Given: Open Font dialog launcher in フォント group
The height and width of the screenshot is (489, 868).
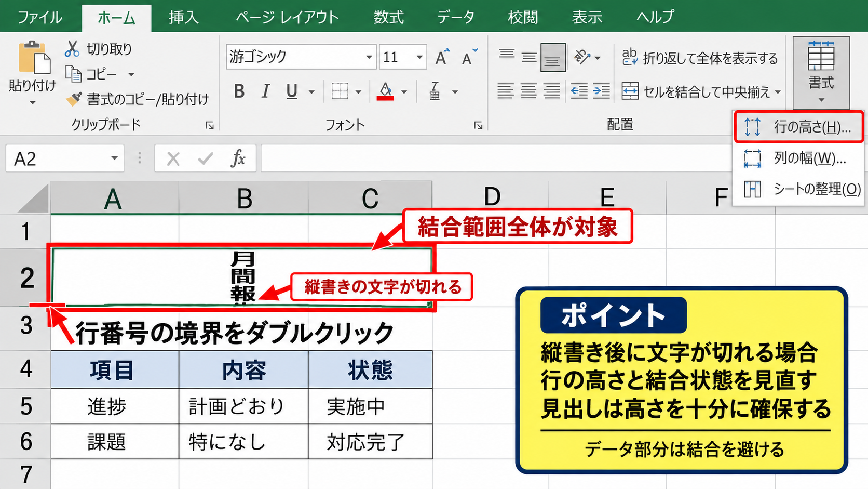Looking at the screenshot, I should tap(478, 125).
